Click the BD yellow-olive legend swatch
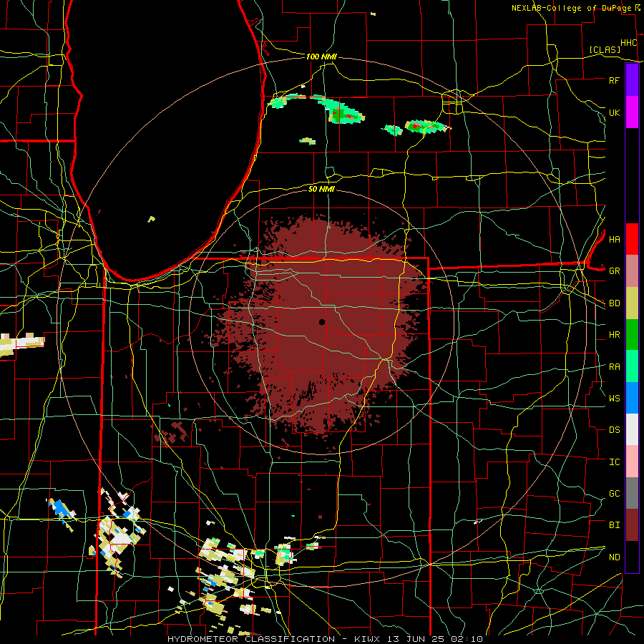 [632, 303]
